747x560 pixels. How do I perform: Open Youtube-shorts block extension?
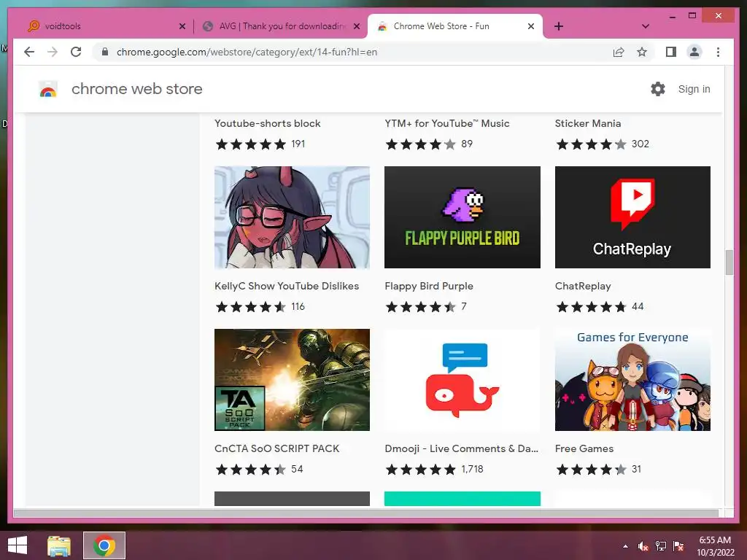click(x=267, y=123)
